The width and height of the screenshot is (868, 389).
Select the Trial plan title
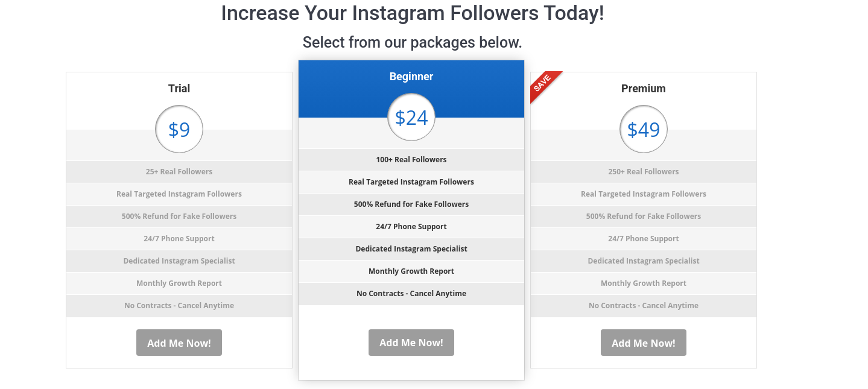[x=179, y=89]
